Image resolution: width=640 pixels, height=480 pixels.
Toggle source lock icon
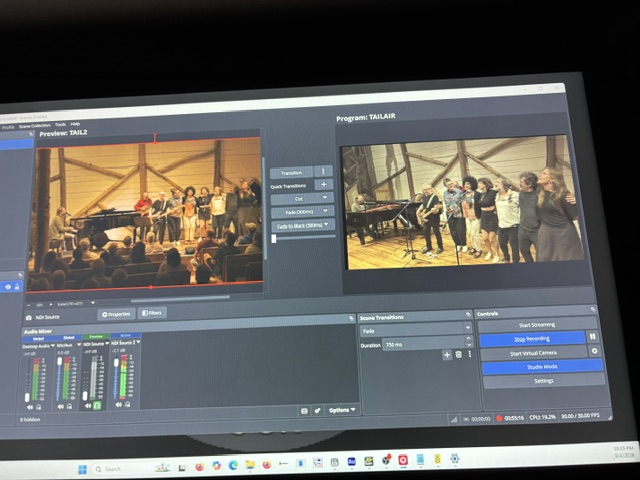coord(17,287)
